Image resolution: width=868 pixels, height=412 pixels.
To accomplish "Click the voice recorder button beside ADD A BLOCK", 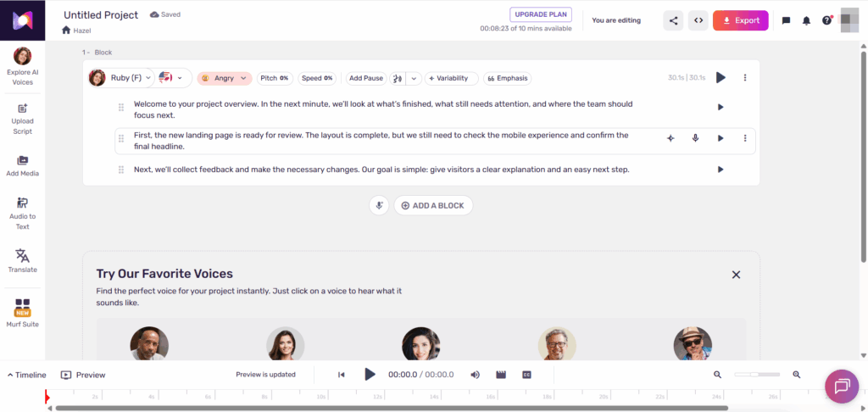I will click(x=379, y=205).
